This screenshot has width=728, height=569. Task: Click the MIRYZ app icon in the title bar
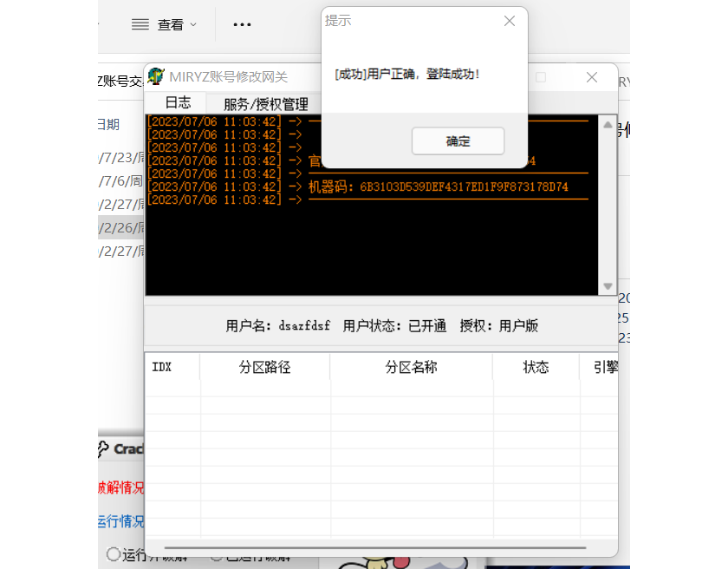(157, 76)
